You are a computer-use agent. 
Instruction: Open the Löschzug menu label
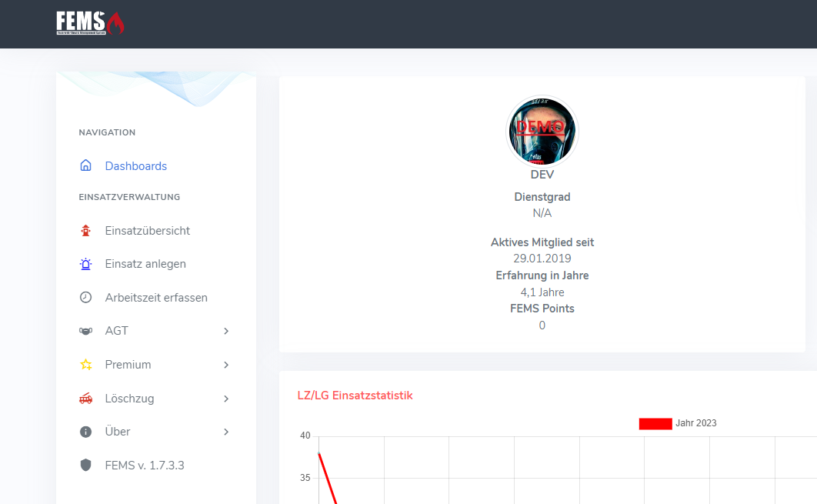130,399
